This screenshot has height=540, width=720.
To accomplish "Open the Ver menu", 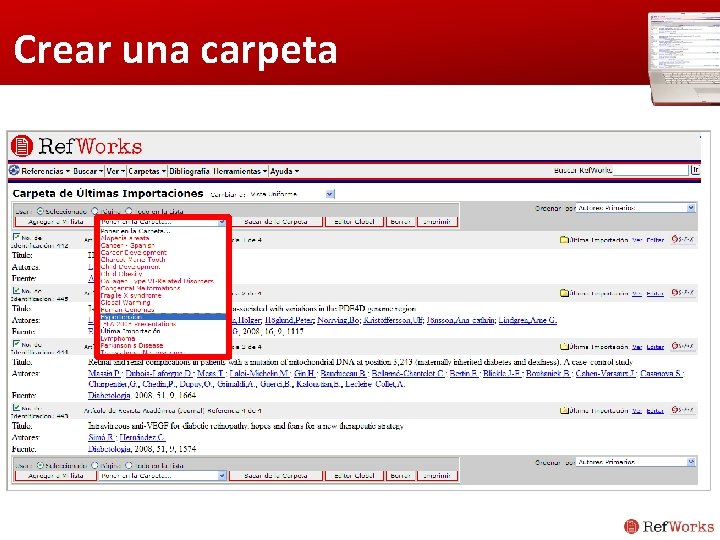I will pos(116,171).
